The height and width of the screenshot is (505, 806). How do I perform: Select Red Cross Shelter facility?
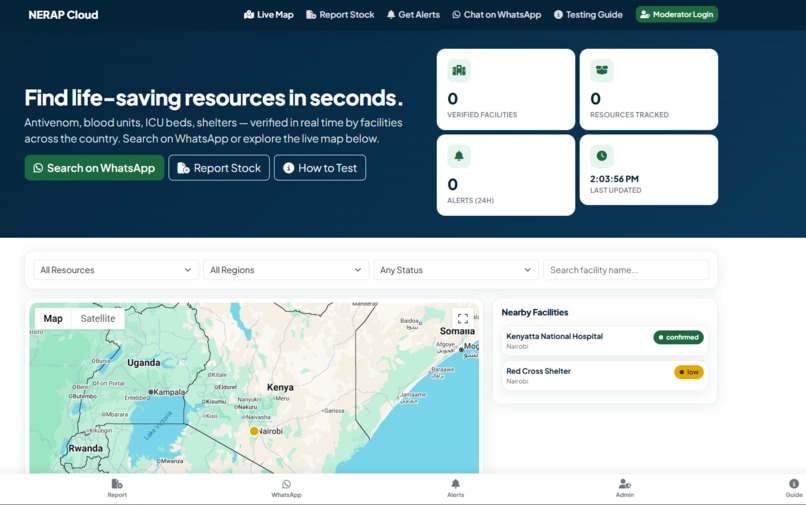604,375
